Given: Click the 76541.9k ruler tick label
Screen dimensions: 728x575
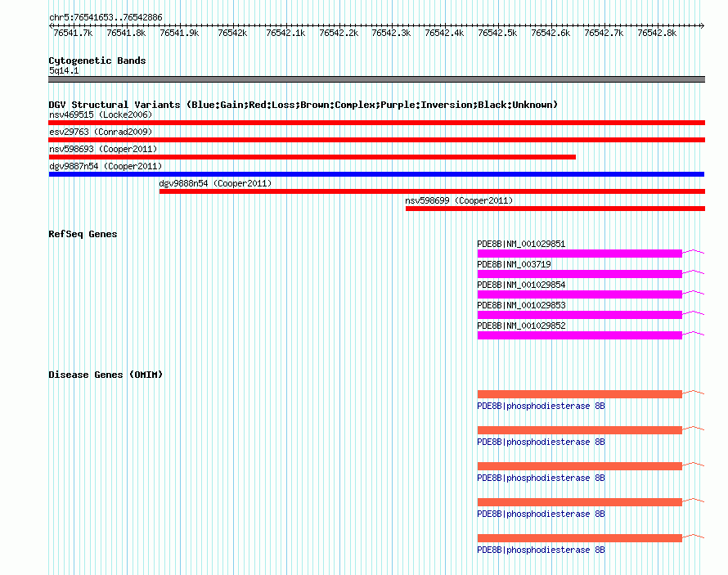Looking at the screenshot, I should coord(179,33).
